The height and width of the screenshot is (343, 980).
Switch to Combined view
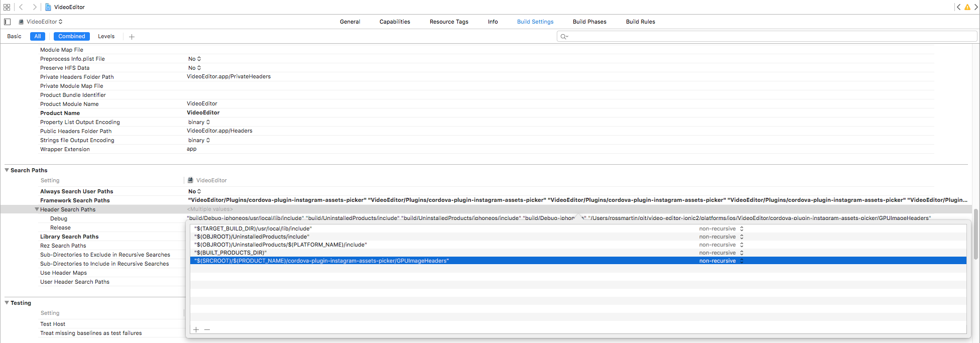click(x=72, y=36)
